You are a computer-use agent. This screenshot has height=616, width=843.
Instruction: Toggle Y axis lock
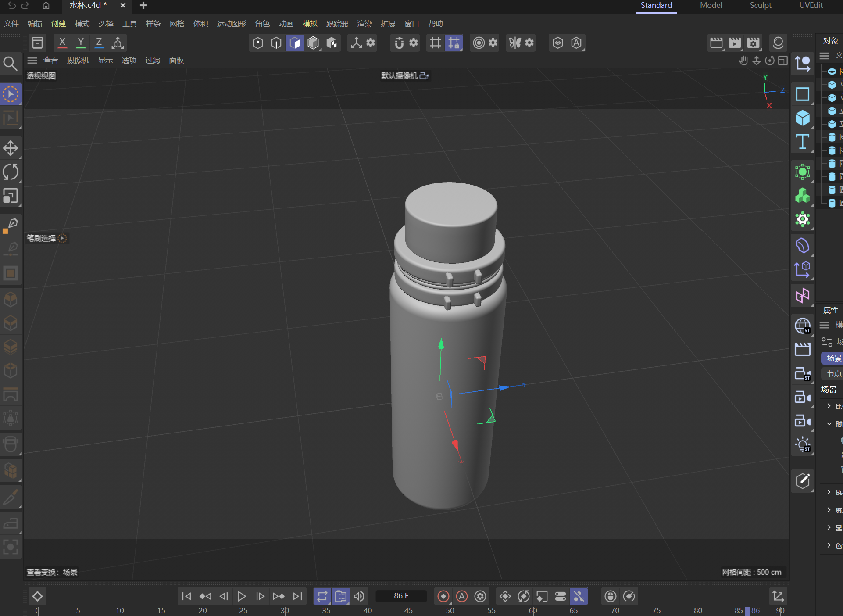click(x=81, y=43)
